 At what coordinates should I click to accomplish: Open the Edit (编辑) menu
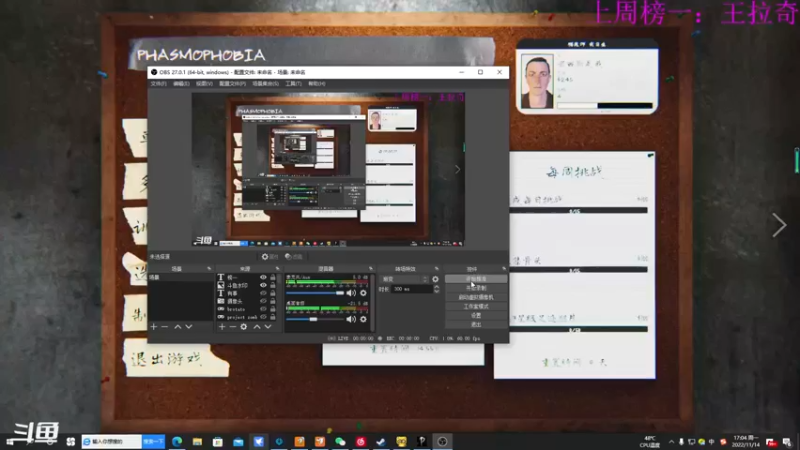coord(181,84)
